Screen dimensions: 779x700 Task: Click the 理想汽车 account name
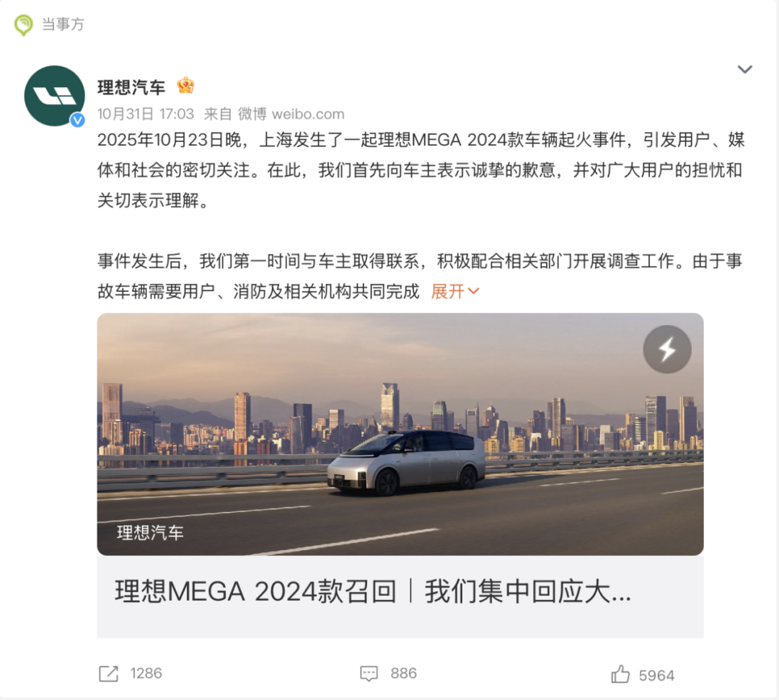[x=131, y=87]
